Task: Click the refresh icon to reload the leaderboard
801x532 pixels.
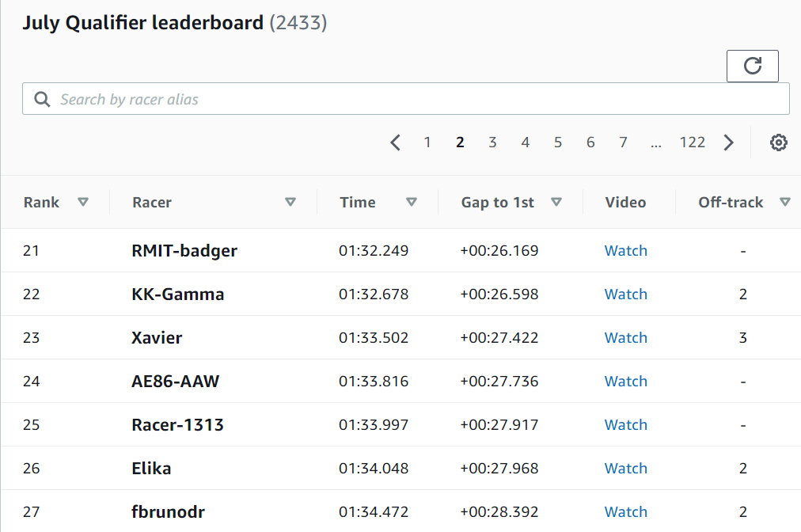Action: click(x=752, y=66)
